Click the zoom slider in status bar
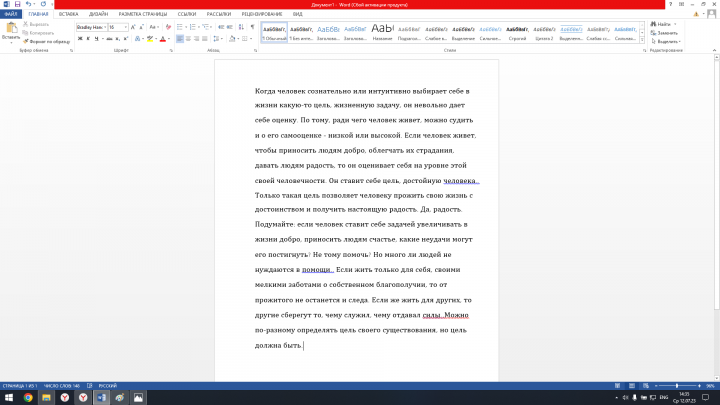 pos(675,385)
